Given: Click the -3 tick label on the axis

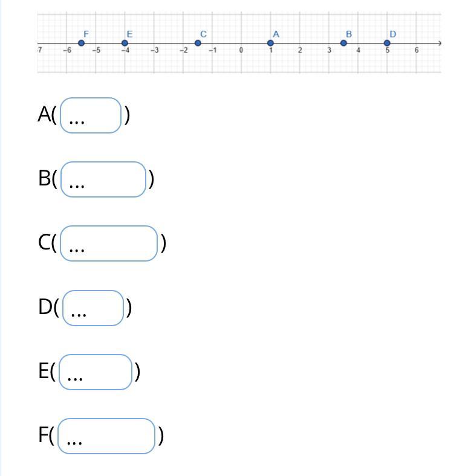Looking at the screenshot, I should (155, 50).
